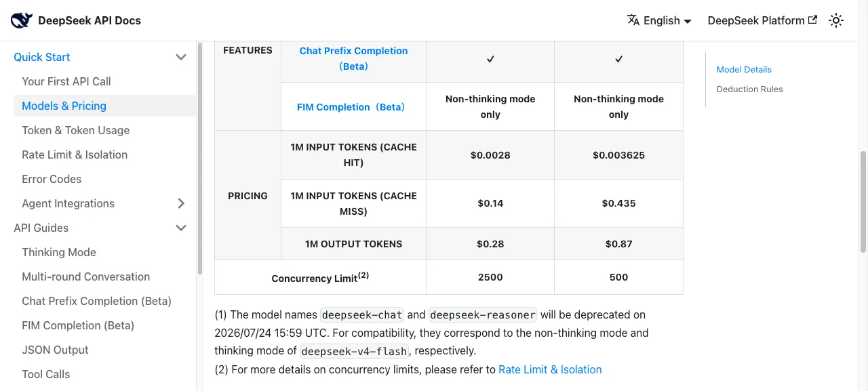Click the sidebar scrollbar
868x391 pixels.
coord(199,159)
